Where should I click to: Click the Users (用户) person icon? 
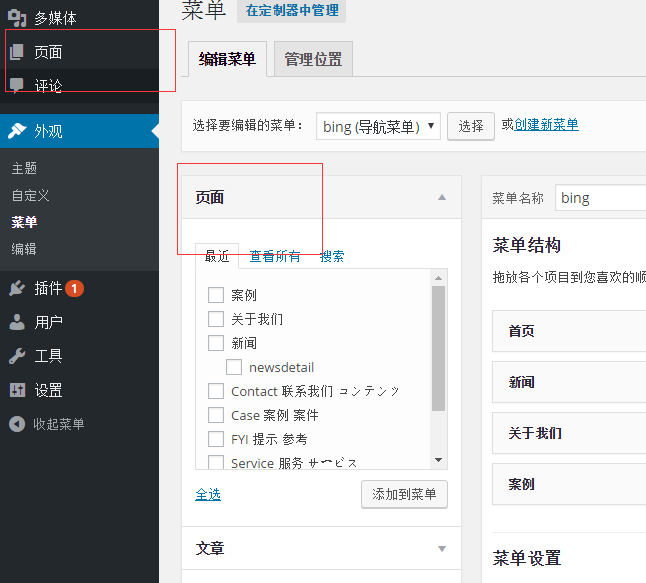(17, 322)
